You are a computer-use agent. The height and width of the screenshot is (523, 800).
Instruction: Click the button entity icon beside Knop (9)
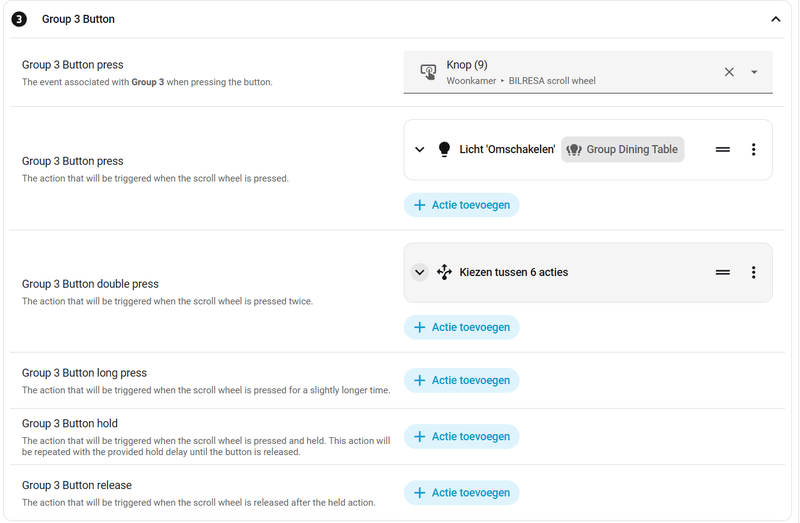click(x=428, y=72)
